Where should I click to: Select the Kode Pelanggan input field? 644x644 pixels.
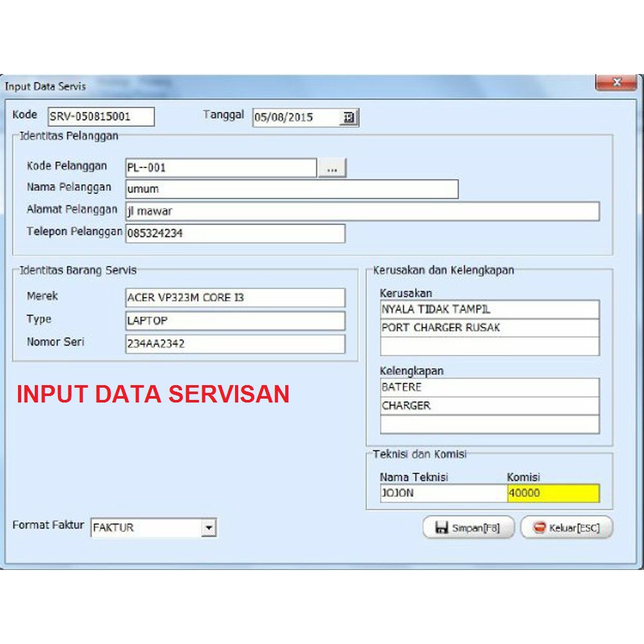221,168
